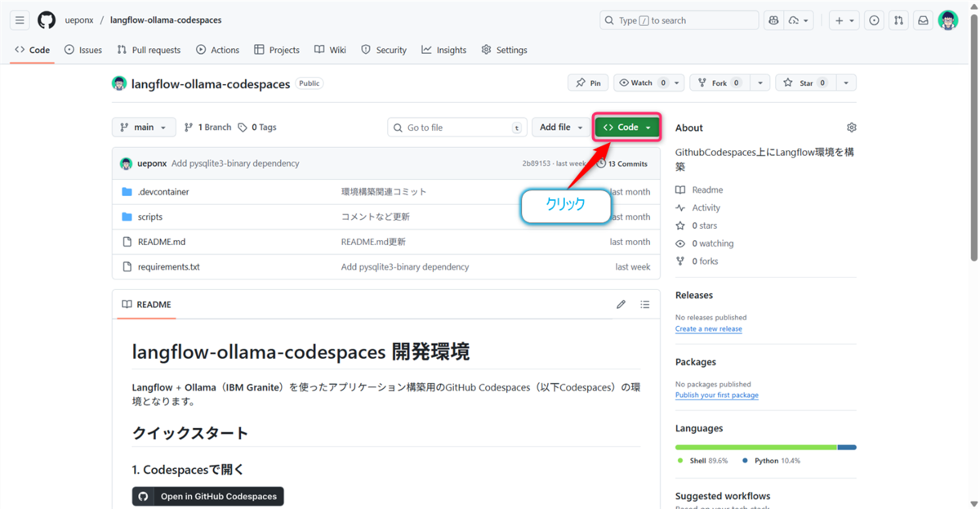Expand the Fork options caret
Viewport: 980px width, 509px height.
pos(760,83)
